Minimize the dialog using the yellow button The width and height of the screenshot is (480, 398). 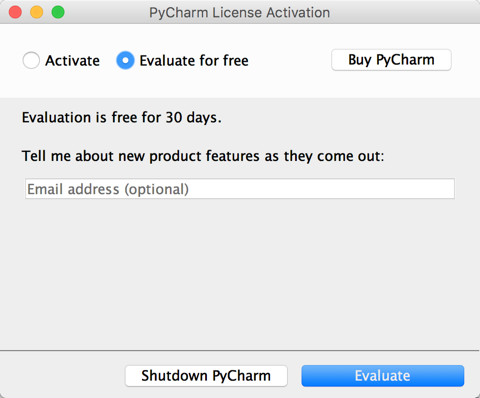(37, 12)
